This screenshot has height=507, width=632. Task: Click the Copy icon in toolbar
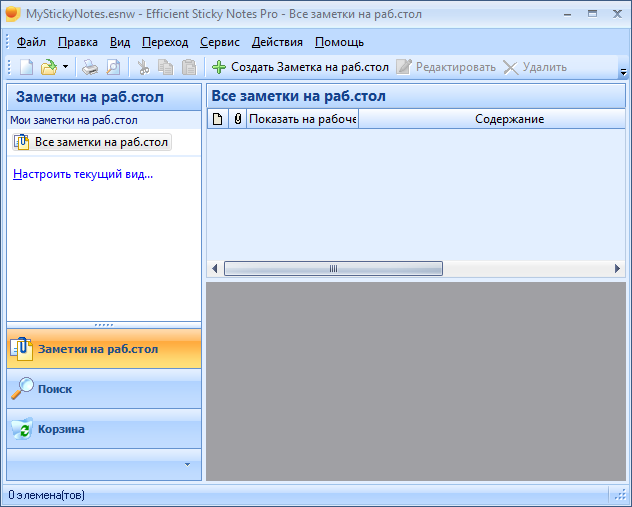[x=166, y=67]
